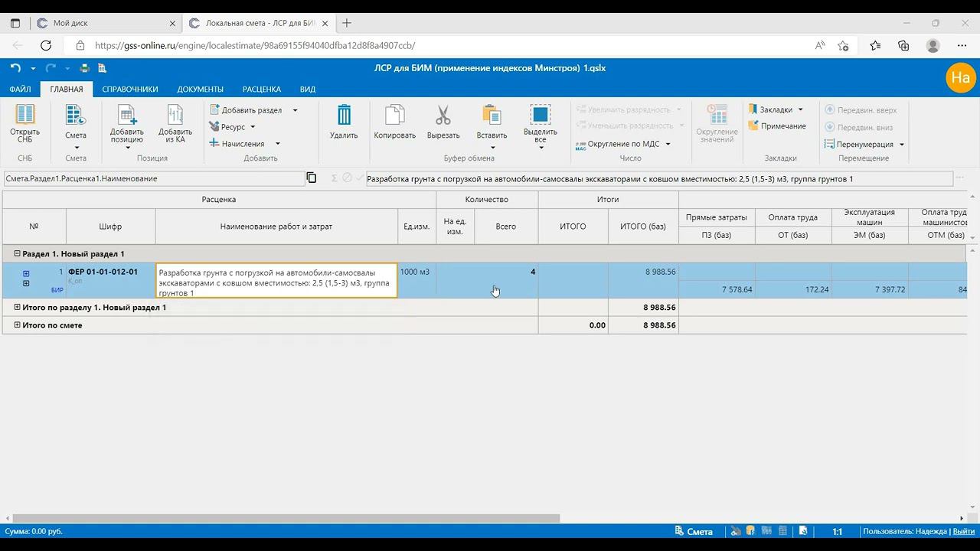The image size is (980, 551).
Task: Open Округление по МДС dropdown arrow
Action: (668, 144)
